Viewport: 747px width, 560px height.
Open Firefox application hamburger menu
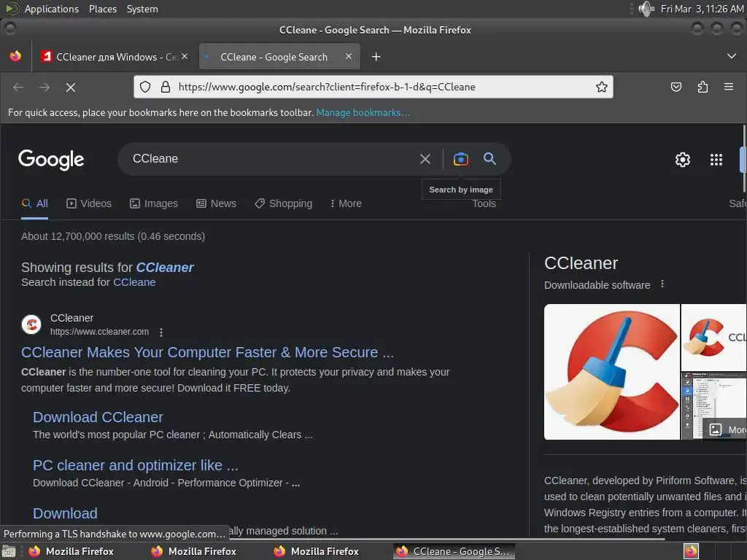click(729, 87)
